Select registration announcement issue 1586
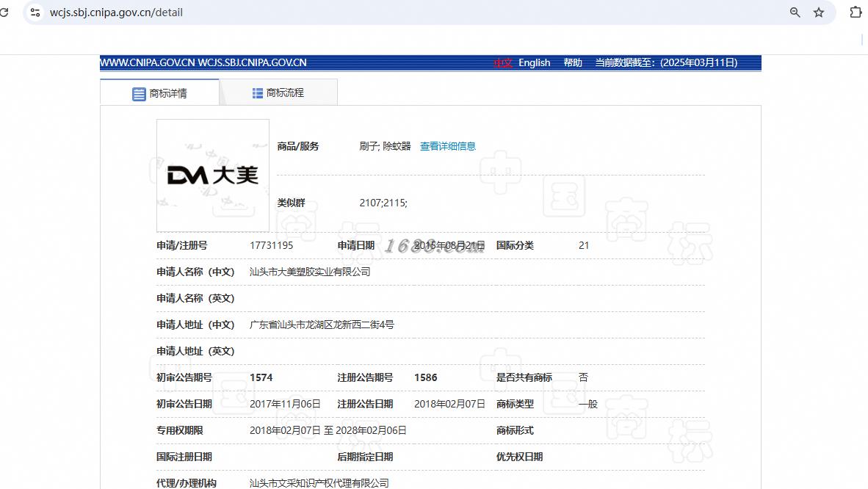The height and width of the screenshot is (489, 868). [426, 377]
